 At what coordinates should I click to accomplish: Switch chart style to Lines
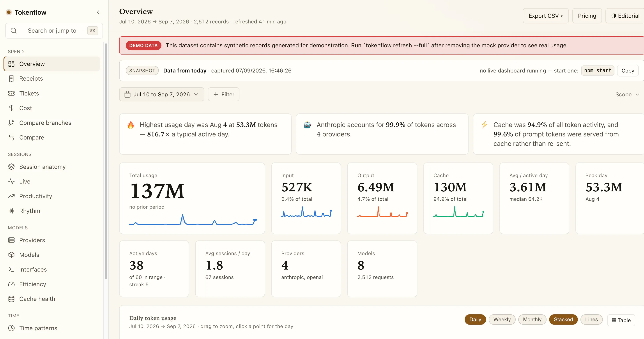point(591,320)
